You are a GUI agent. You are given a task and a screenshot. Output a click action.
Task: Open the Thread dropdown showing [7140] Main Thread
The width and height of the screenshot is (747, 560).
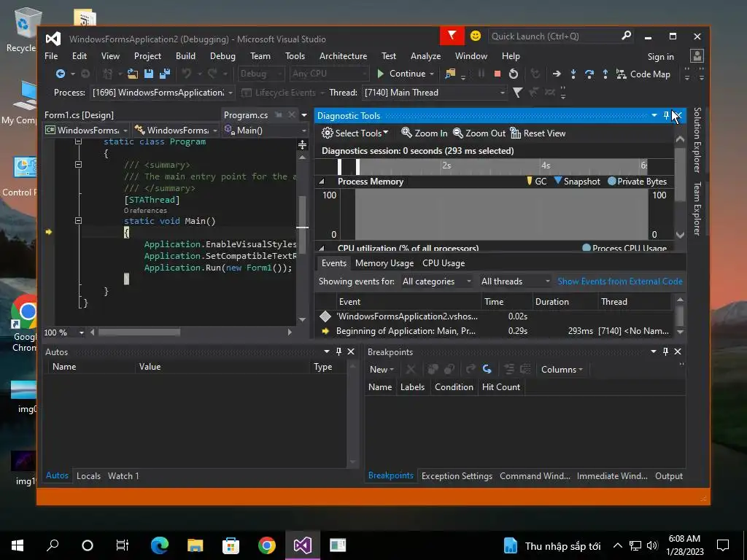[x=434, y=93]
